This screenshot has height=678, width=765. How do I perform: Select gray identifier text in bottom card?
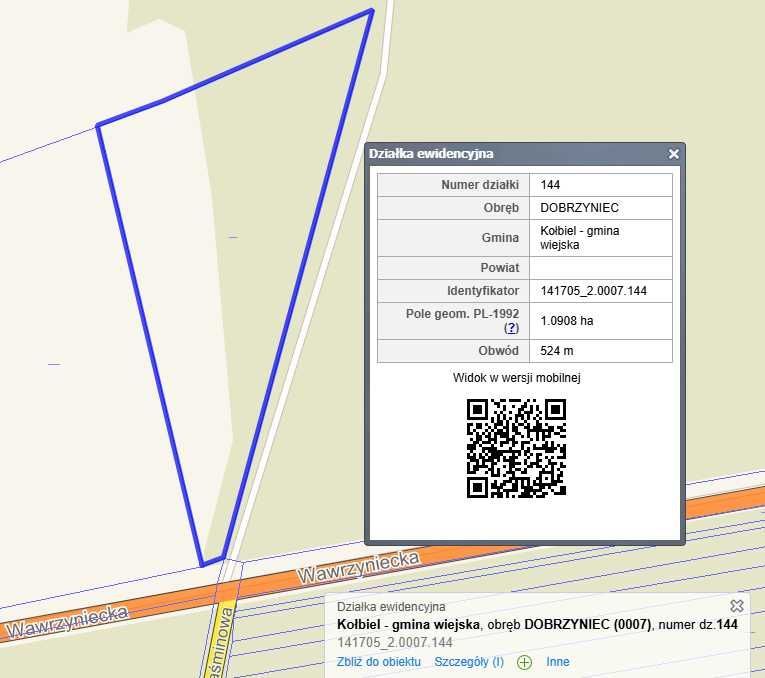(395, 642)
